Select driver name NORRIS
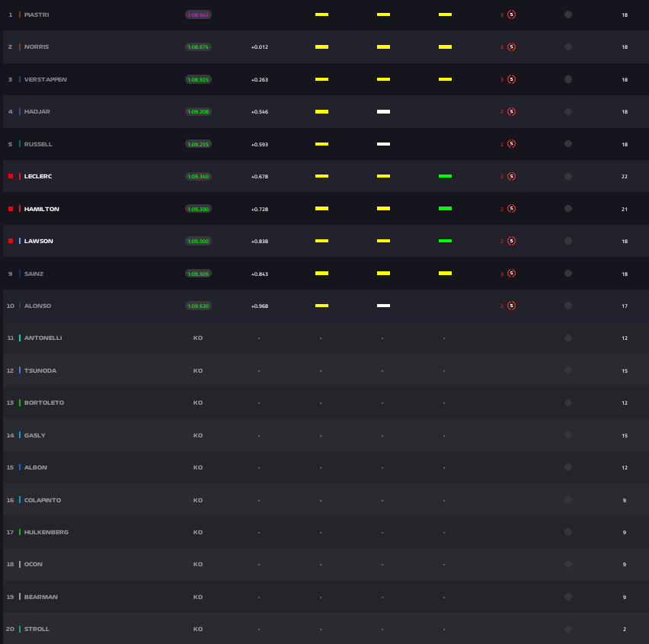649x644 pixels. [37, 46]
